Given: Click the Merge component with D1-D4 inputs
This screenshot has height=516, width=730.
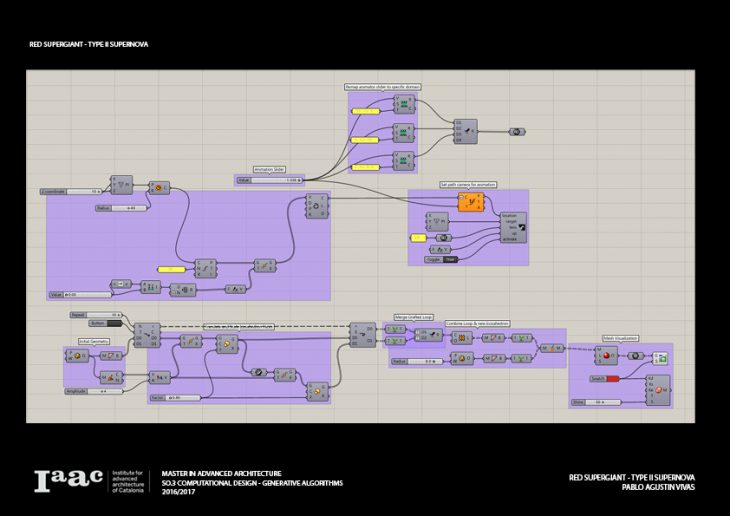Looking at the screenshot, I should pos(468,131).
